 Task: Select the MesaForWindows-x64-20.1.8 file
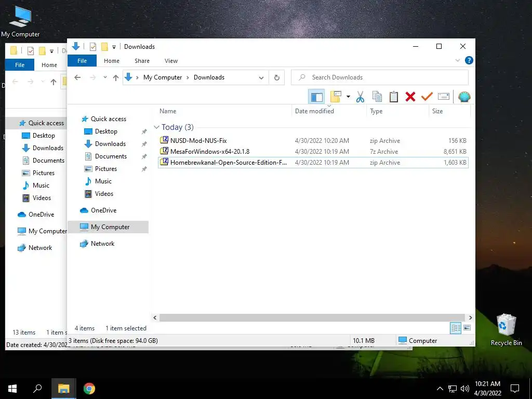[x=313, y=151]
